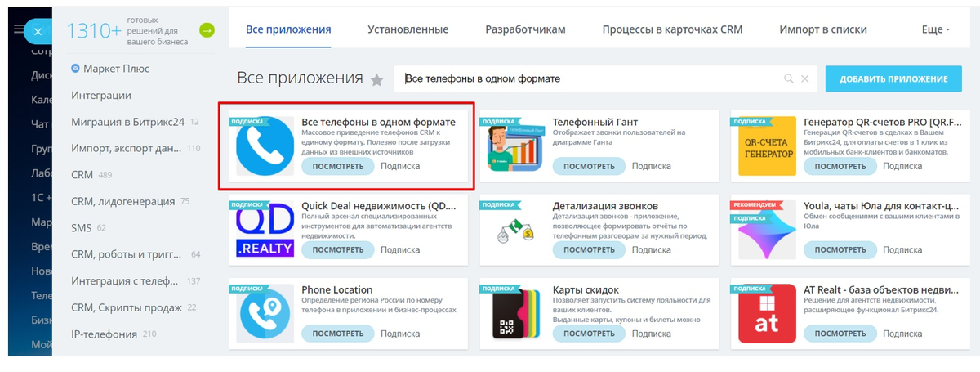
Task: Click the ДОБАВИТЬ ПРИЛОЖЕНИЕ button
Action: coord(893,78)
